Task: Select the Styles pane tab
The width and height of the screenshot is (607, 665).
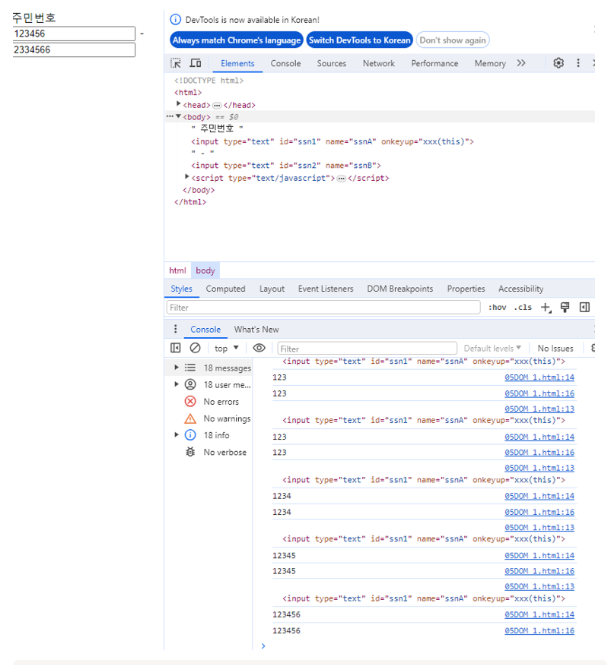Action: 181,289
